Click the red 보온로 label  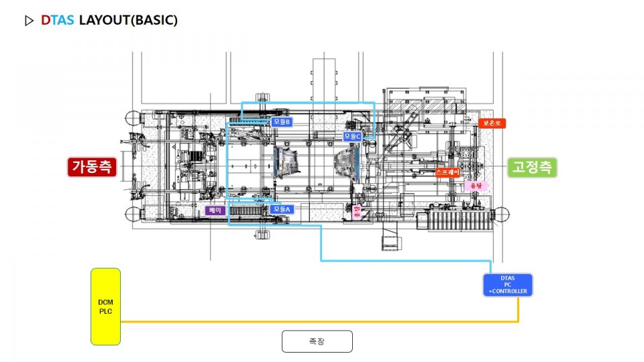492,123
